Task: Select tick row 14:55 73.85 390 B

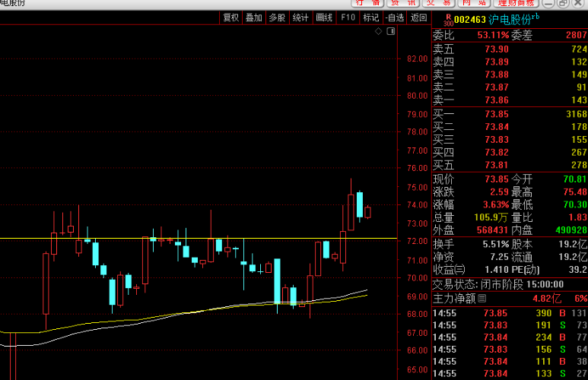Action: 510,313
